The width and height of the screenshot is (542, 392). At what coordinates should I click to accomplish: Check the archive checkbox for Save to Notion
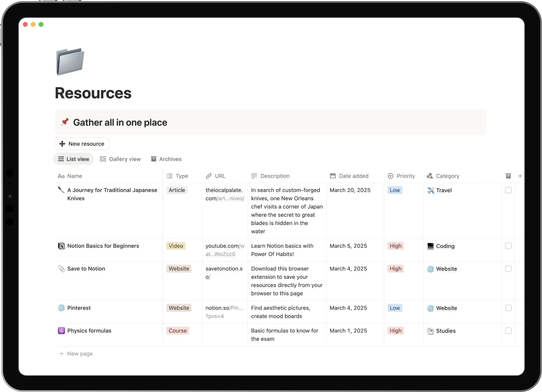[508, 269]
